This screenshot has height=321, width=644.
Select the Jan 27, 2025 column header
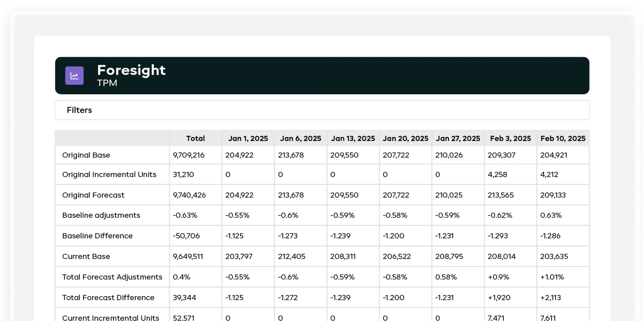[458, 138]
